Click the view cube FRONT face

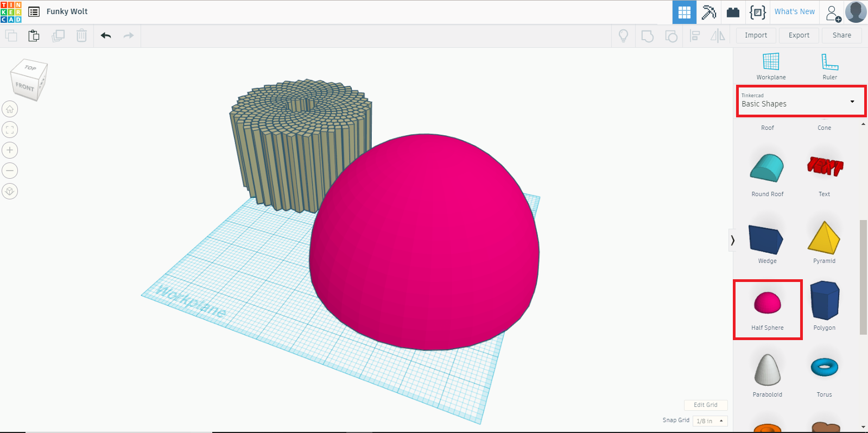point(24,87)
